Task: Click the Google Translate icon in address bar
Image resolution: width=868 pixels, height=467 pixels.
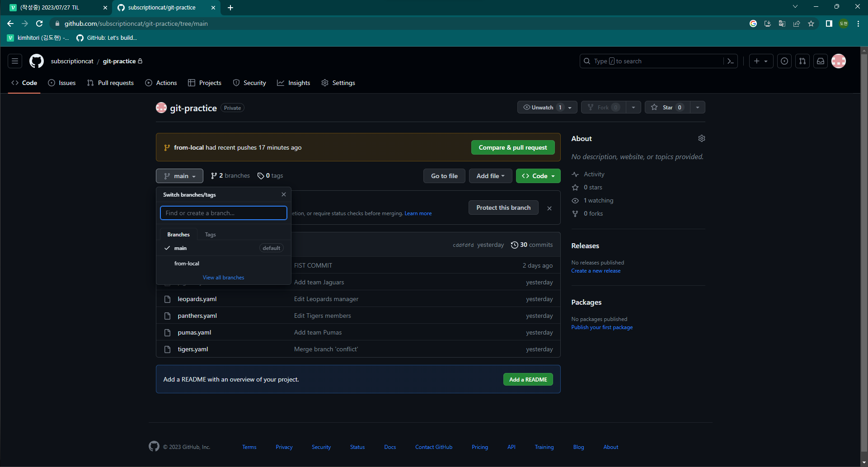Action: coord(782,24)
